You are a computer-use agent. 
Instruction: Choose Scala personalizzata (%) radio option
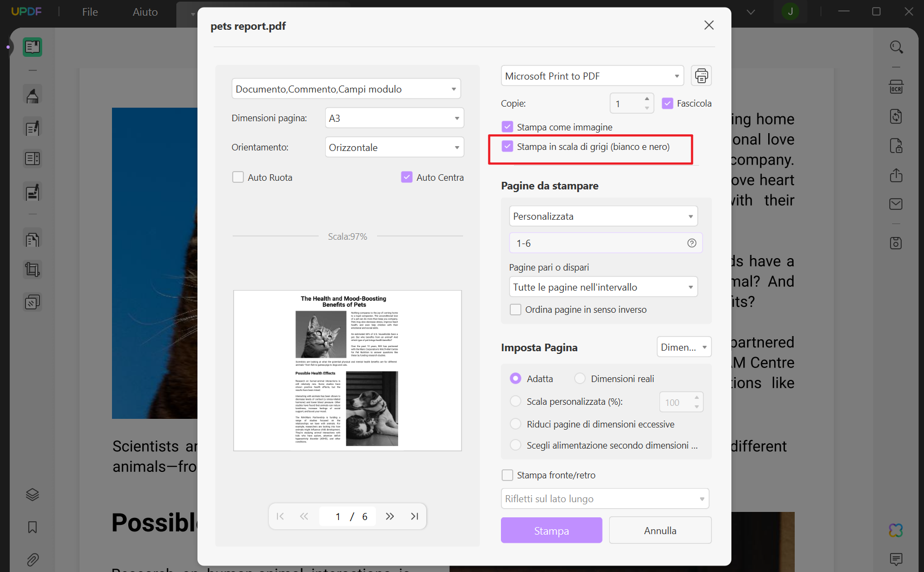[516, 402]
